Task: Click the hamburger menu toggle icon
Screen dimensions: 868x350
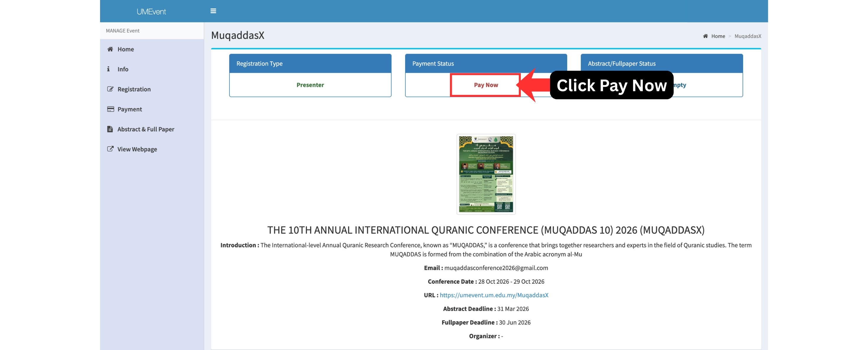Action: pyautogui.click(x=213, y=11)
